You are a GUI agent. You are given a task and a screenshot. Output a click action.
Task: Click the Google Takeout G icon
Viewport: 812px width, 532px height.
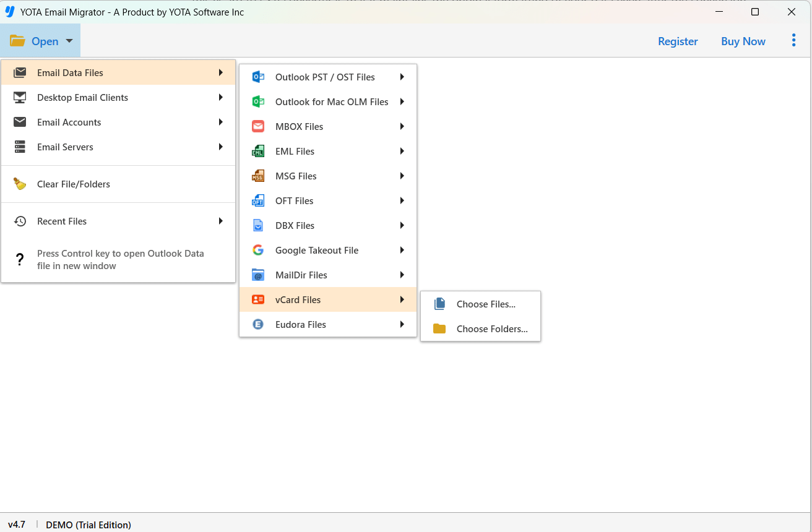pyautogui.click(x=258, y=251)
